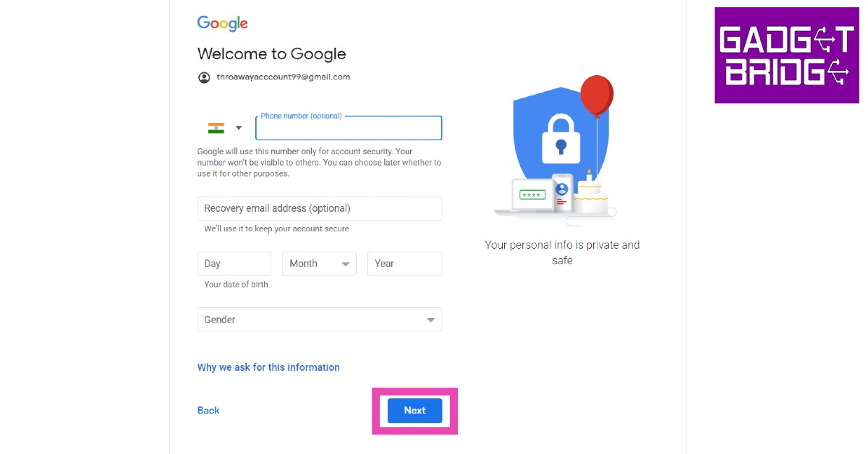Open the country code dropdown arrow
The height and width of the screenshot is (454, 868).
coord(239,128)
